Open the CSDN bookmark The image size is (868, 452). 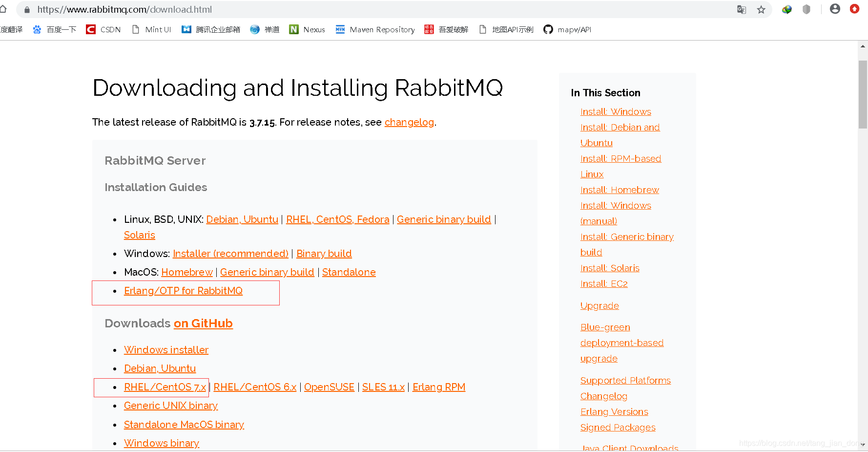pyautogui.click(x=103, y=29)
